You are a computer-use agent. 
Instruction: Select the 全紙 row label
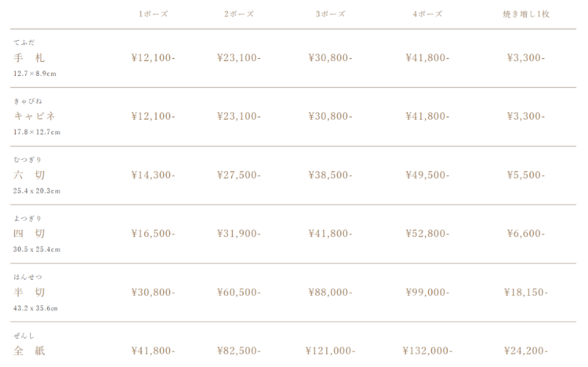click(x=29, y=351)
